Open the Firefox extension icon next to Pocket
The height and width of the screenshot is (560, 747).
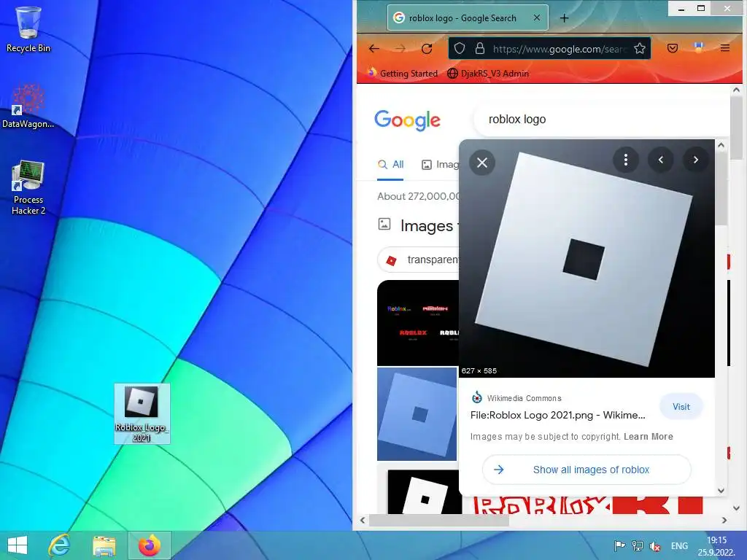pyautogui.click(x=698, y=47)
